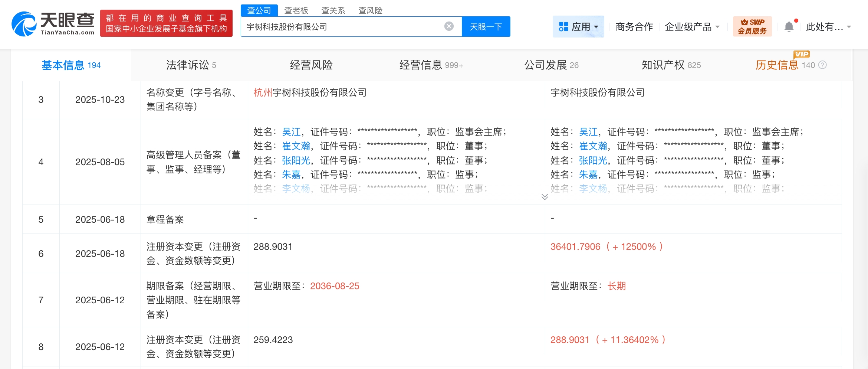This screenshot has width=868, height=369.
Task: Click 杭州宇树科技股份有限公司 old name
Action: pyautogui.click(x=310, y=92)
